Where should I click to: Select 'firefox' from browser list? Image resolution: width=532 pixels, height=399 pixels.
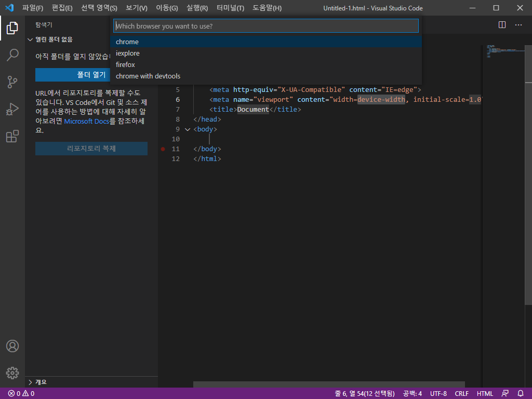[x=266, y=64]
